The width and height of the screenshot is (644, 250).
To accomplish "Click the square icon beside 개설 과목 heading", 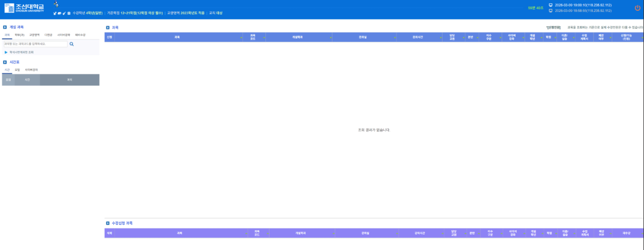I will [4, 27].
